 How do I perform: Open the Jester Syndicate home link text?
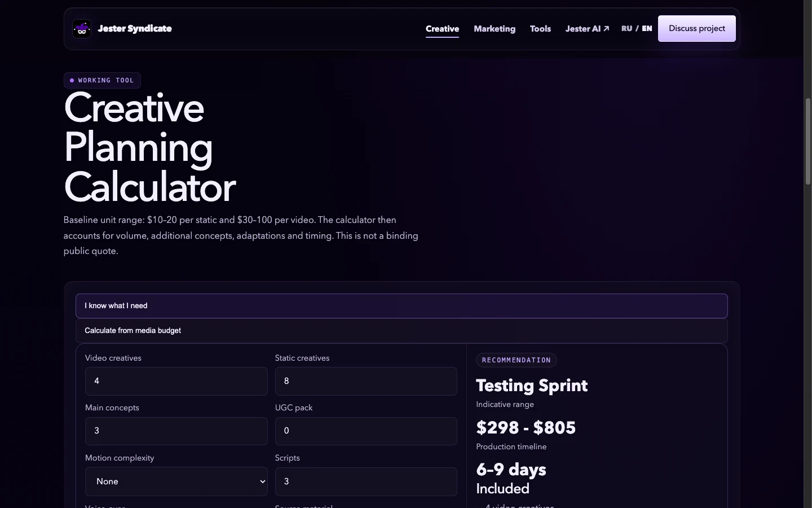point(135,29)
